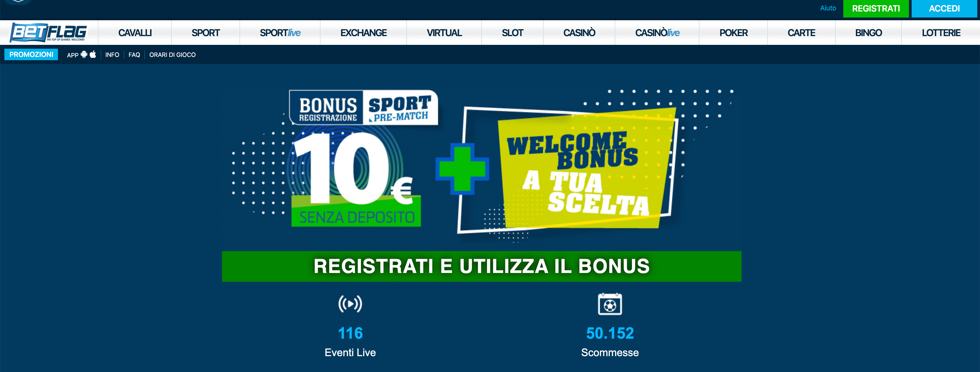The image size is (980, 372).
Task: Click the green REGISTRATI button
Action: tap(876, 8)
